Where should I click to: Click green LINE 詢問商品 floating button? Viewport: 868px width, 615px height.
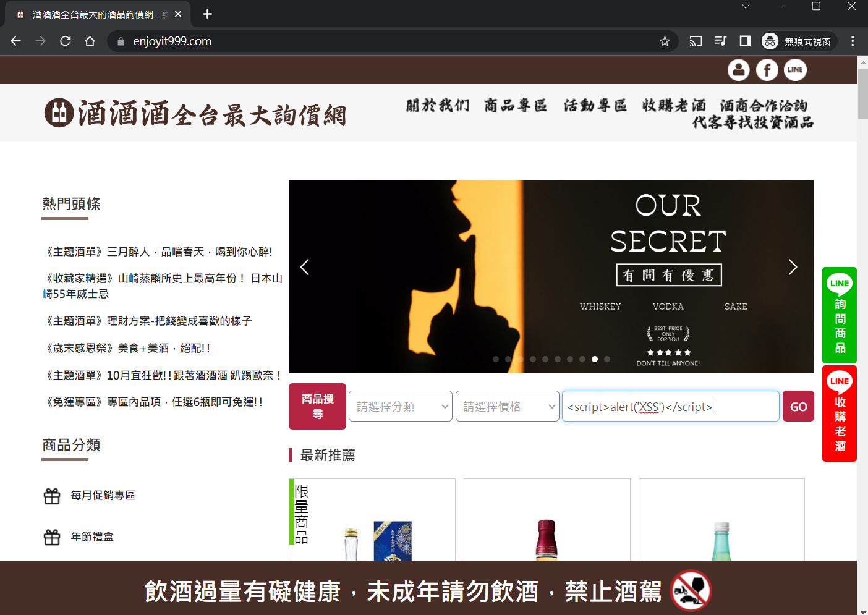pyautogui.click(x=839, y=315)
